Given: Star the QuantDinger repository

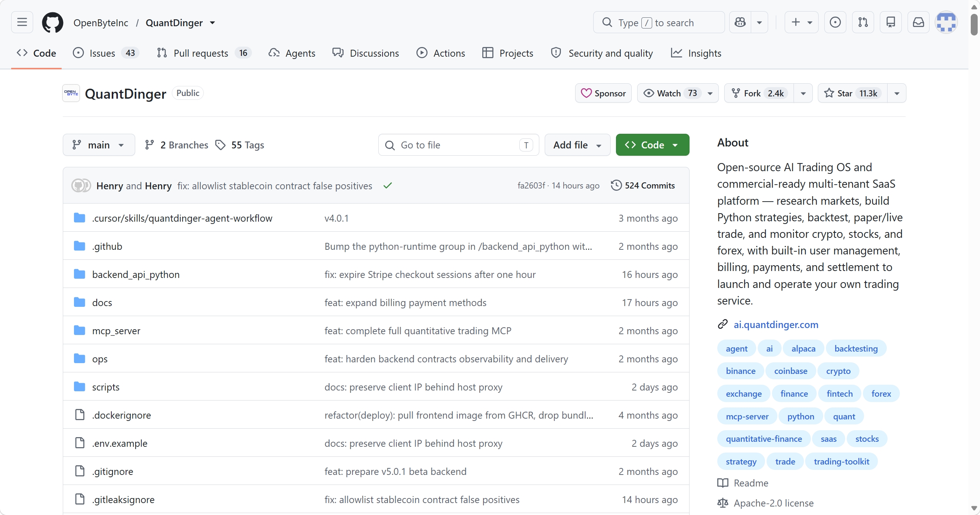Looking at the screenshot, I should tap(852, 93).
